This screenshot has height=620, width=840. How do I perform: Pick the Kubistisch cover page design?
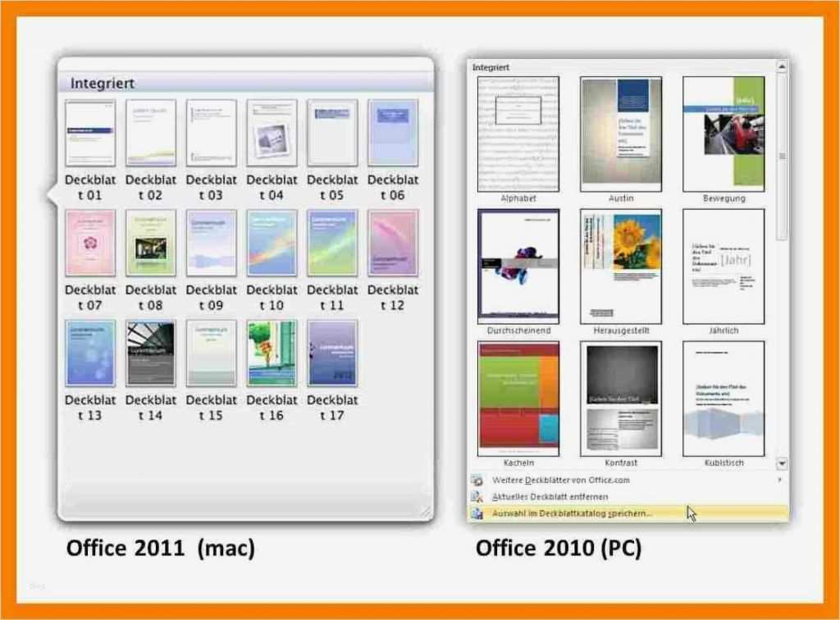coord(724,396)
